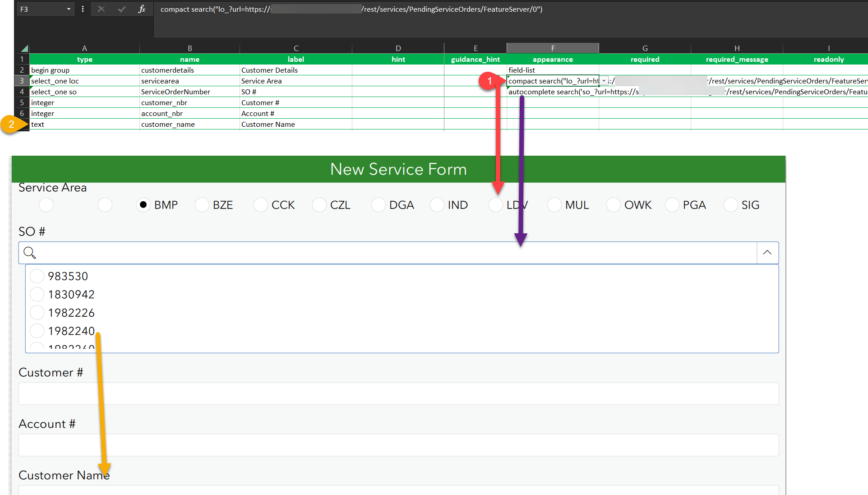The image size is (868, 495).
Task: Click the formula bar options dots icon
Action: click(x=83, y=9)
